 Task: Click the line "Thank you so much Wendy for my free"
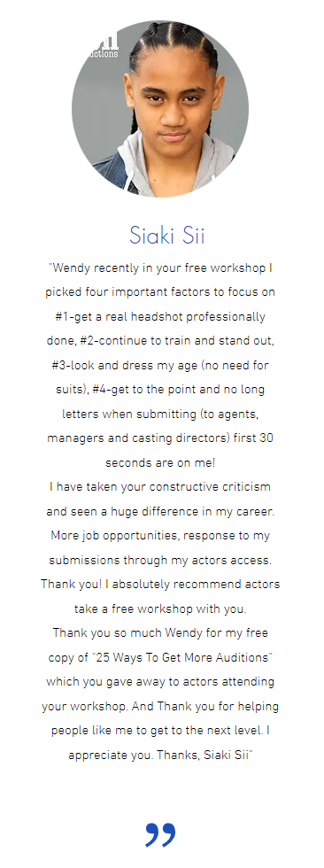coord(160,632)
